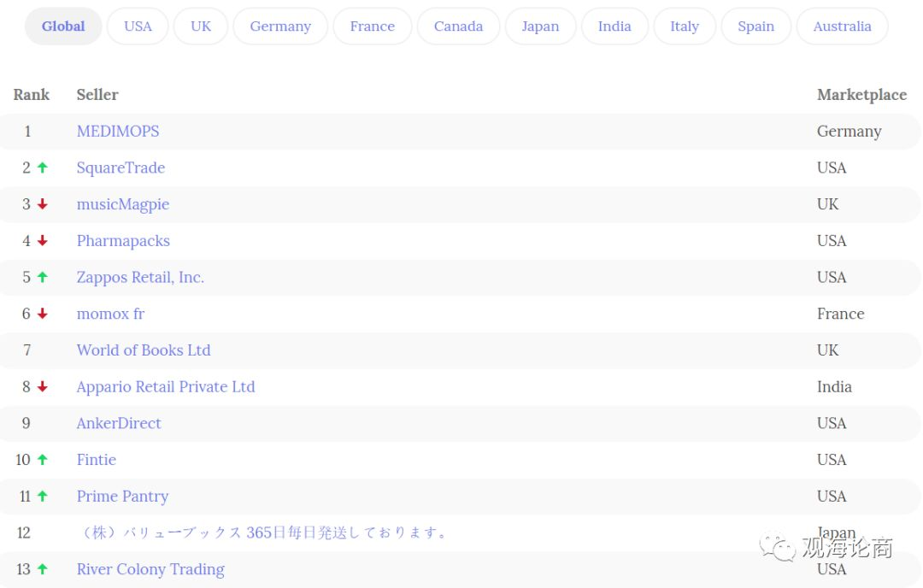Switch to the Australia tab
The width and height of the screenshot is (923, 588).
(x=842, y=26)
